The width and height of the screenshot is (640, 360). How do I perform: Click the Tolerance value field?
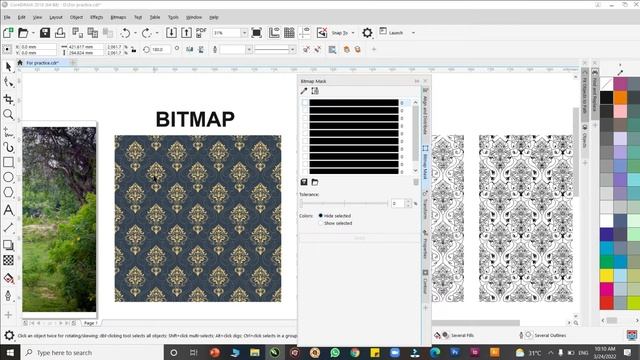[398, 203]
